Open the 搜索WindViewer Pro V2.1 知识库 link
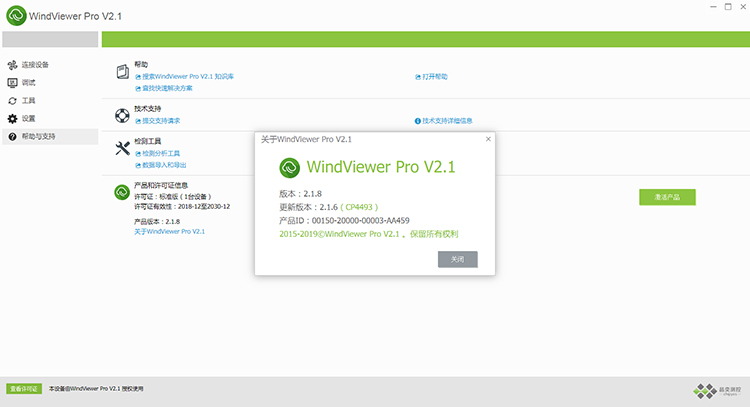Screen dimensions: 750x407 click(185, 77)
